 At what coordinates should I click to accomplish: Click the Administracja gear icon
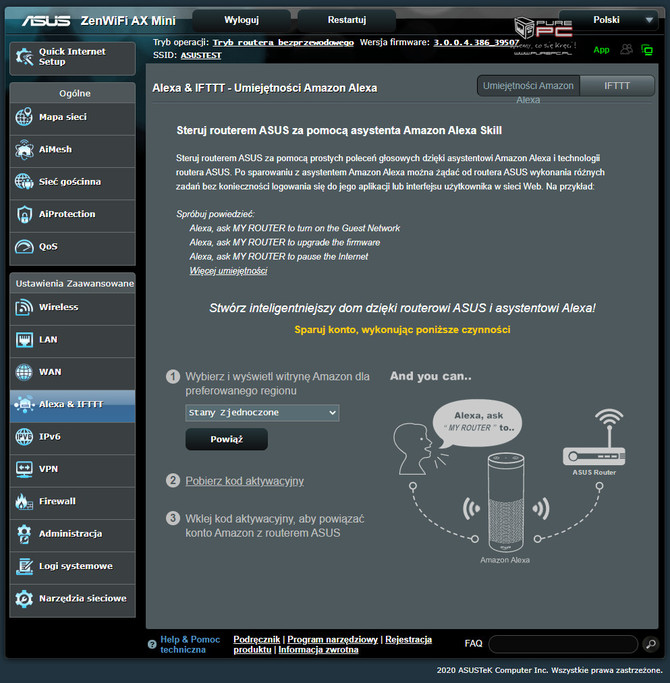pyautogui.click(x=24, y=534)
